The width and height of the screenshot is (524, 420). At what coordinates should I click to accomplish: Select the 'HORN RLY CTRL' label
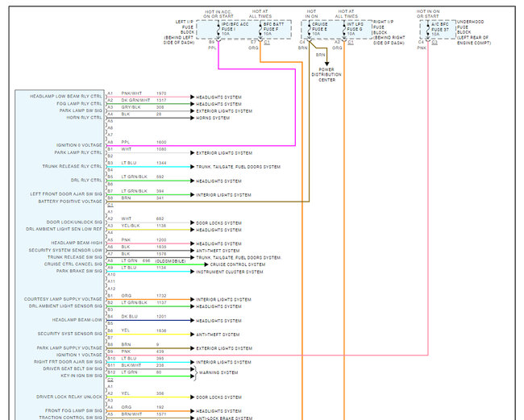(84, 118)
